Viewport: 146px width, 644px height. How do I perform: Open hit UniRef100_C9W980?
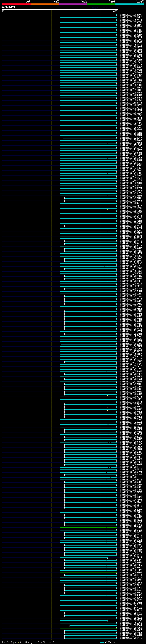point(131,344)
